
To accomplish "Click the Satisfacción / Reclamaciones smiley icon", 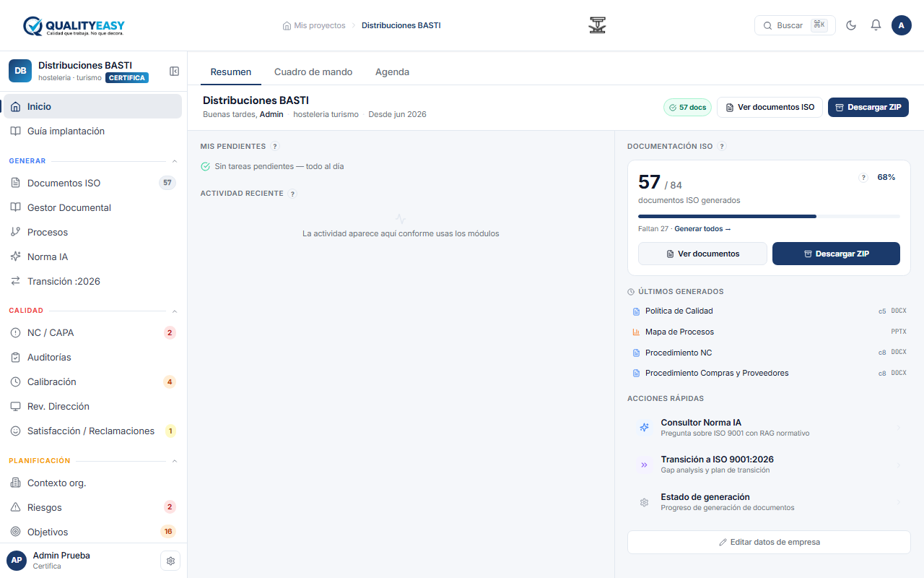I will tap(15, 431).
